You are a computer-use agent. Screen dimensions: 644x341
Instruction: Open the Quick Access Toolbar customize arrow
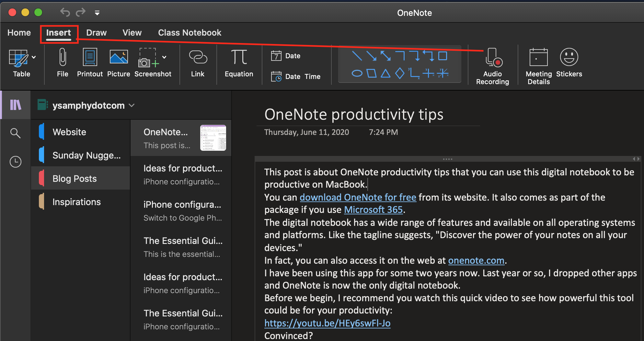(x=97, y=13)
